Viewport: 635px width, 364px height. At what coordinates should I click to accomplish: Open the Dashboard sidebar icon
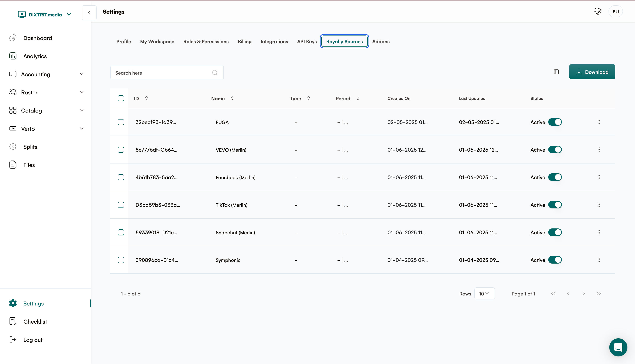pyautogui.click(x=13, y=38)
